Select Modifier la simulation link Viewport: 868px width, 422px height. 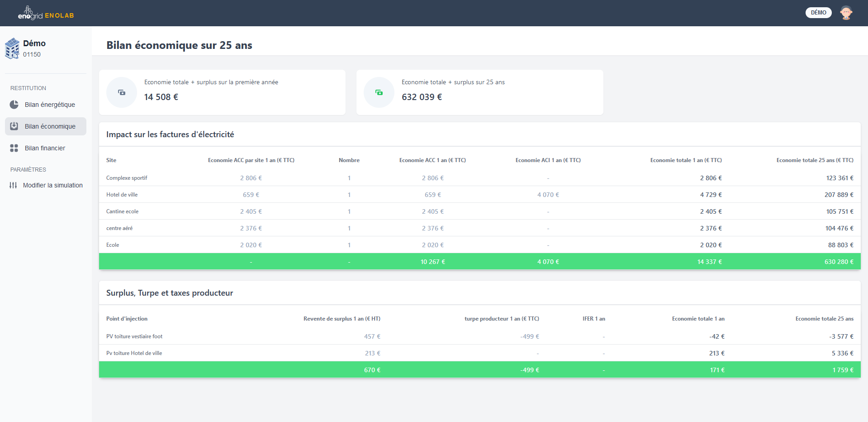(52, 185)
